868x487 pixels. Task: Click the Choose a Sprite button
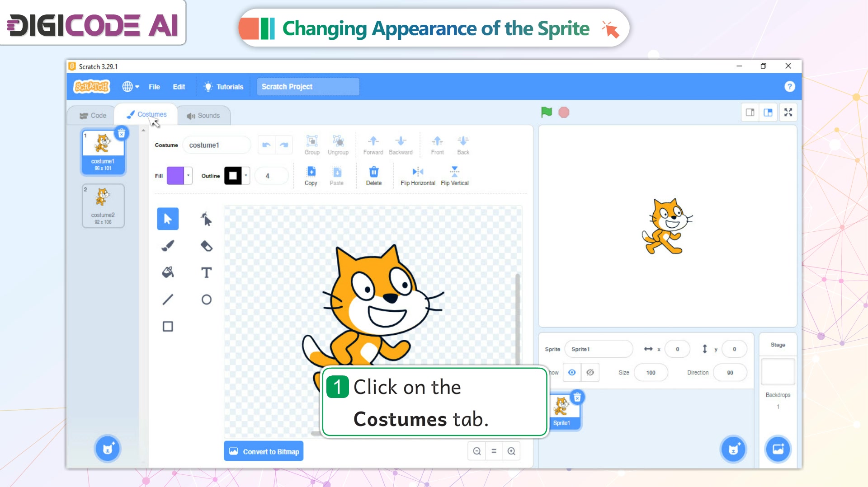coord(733,449)
